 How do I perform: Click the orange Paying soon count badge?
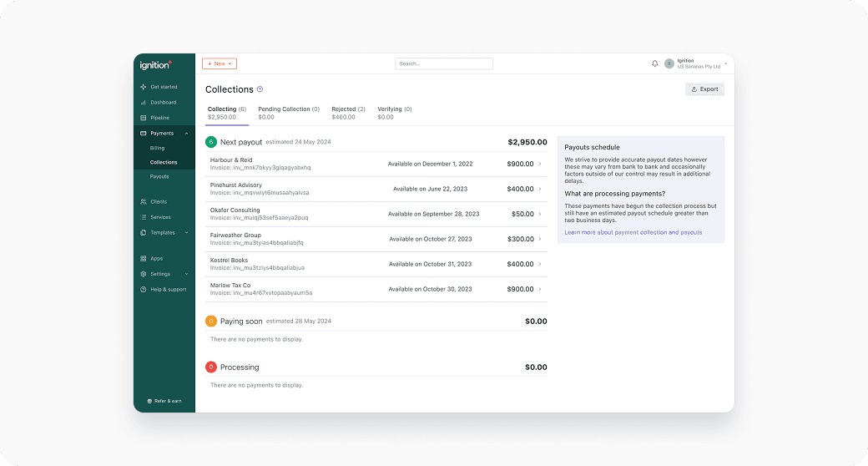tap(211, 322)
